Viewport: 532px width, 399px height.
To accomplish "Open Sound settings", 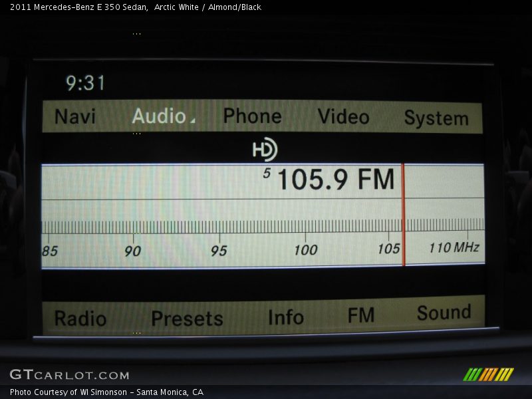I will pyautogui.click(x=444, y=313).
